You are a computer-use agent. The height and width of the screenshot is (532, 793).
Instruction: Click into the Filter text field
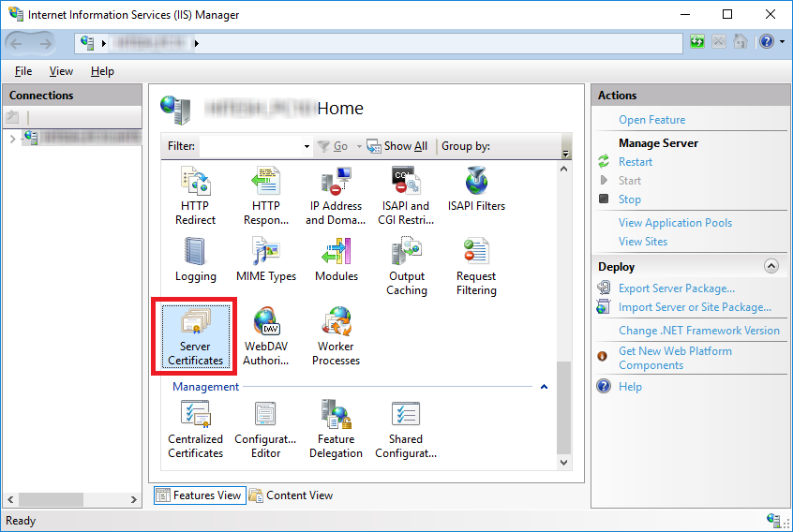pyautogui.click(x=251, y=146)
